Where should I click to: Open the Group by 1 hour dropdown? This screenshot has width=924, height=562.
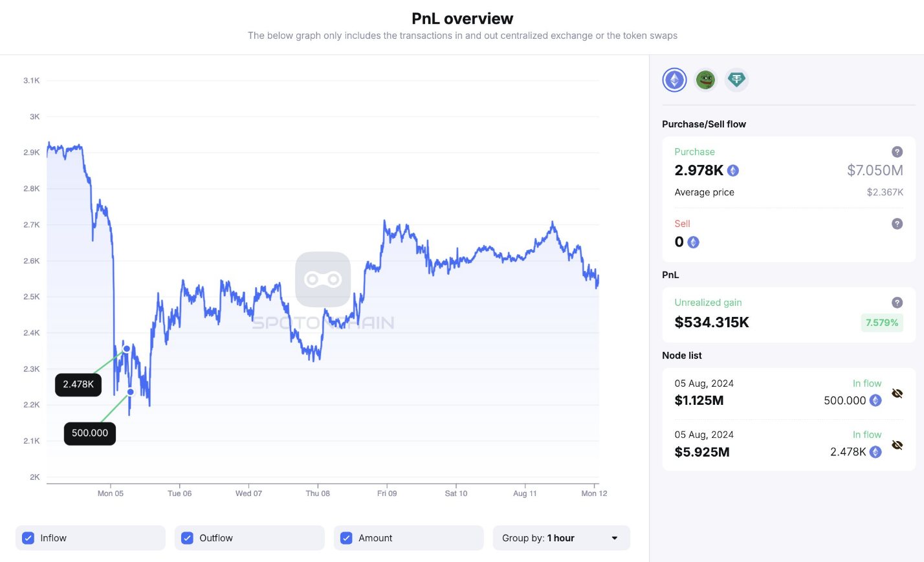point(560,538)
